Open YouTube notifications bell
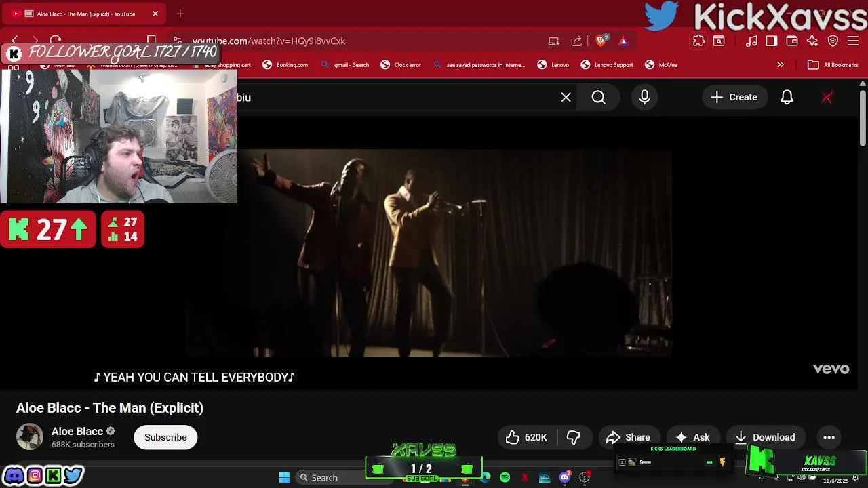The image size is (868, 488). point(787,98)
